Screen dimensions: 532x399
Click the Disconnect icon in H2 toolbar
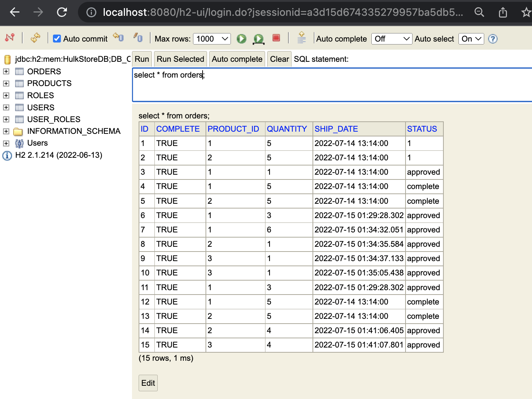point(10,38)
